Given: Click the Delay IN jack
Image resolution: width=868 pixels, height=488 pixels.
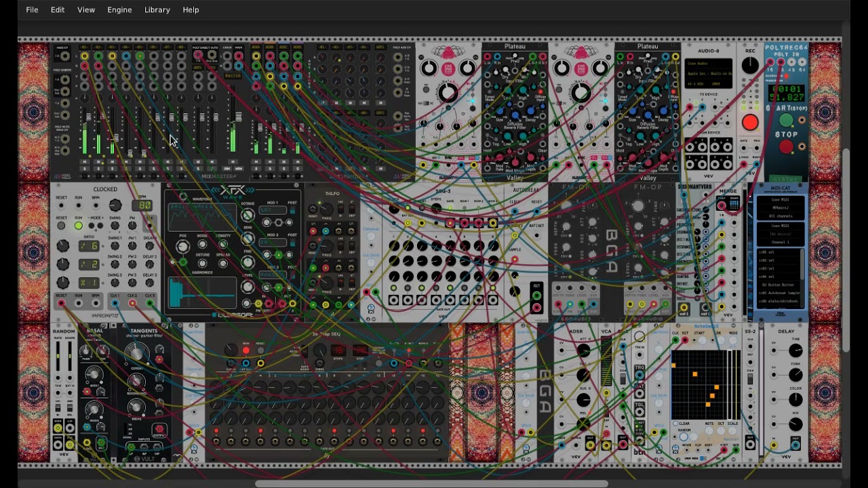Looking at the screenshot, I should tap(773, 445).
